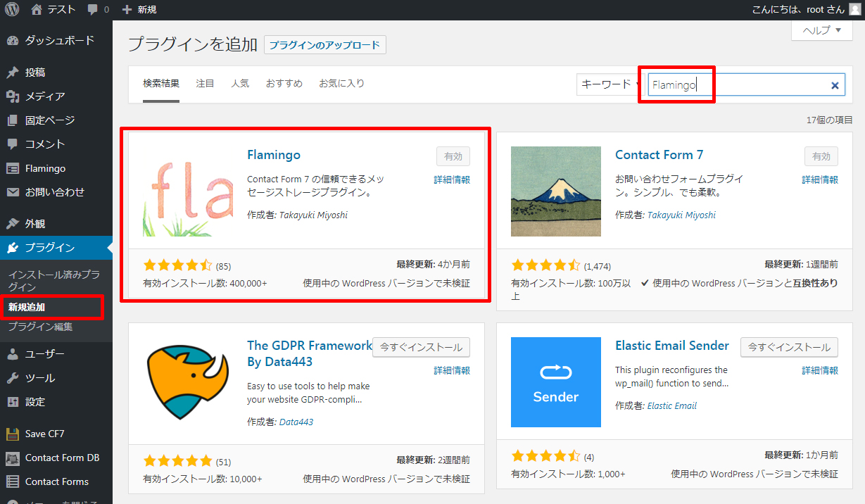Open Media library icon in sidebar
Screen dimensions: 865x504
pos(13,96)
